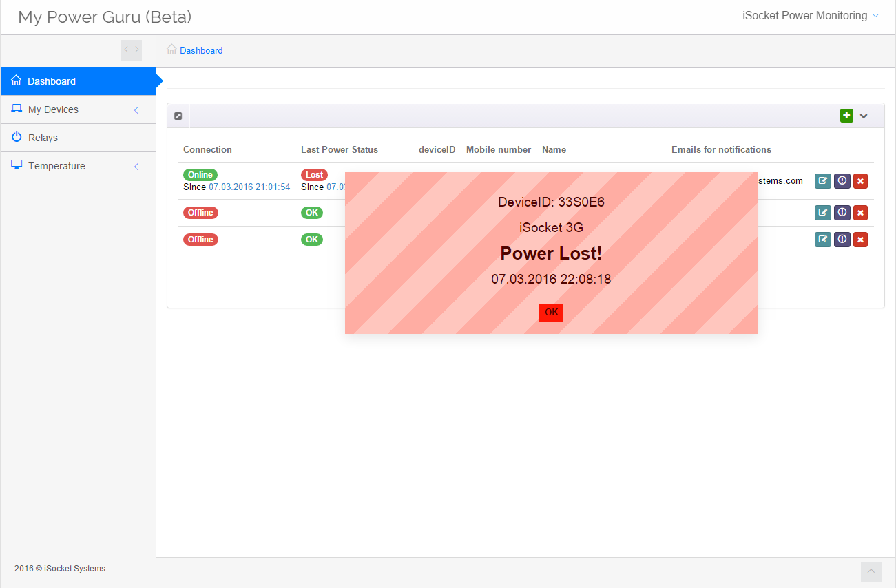Edit the Online device row
Viewport: 896px width, 588px height.
(x=823, y=181)
